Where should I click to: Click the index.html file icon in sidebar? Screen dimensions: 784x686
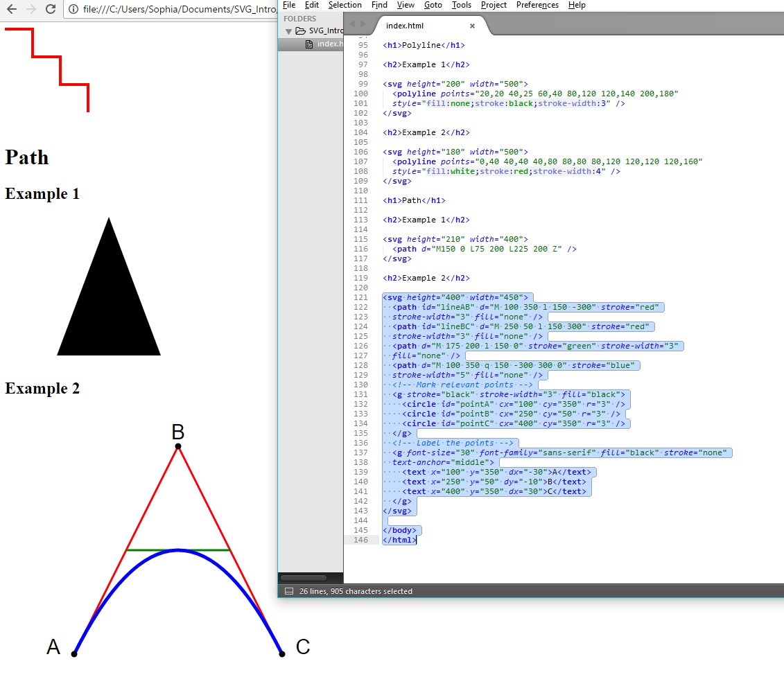(309, 44)
